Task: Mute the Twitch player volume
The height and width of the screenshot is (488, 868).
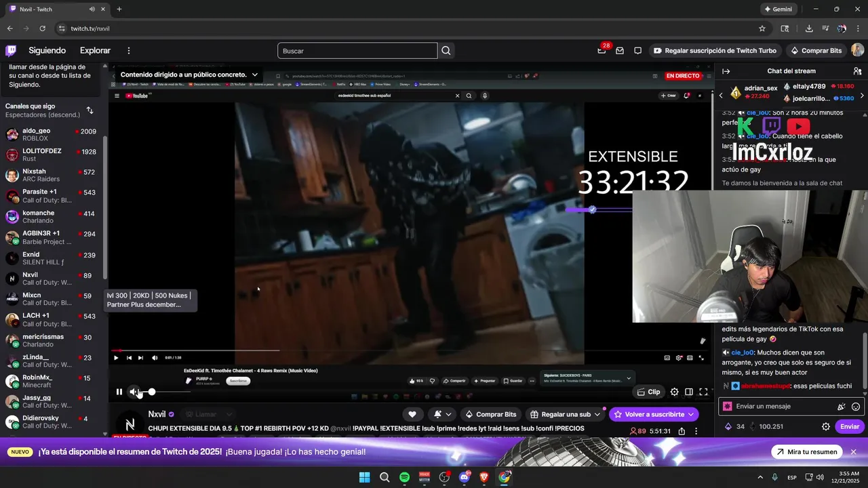Action: click(x=134, y=392)
